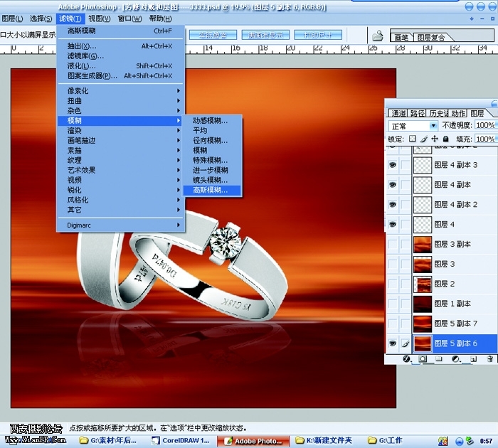Click the add layer style icon
Image resolution: width=498 pixels, height=448 pixels.
(407, 360)
